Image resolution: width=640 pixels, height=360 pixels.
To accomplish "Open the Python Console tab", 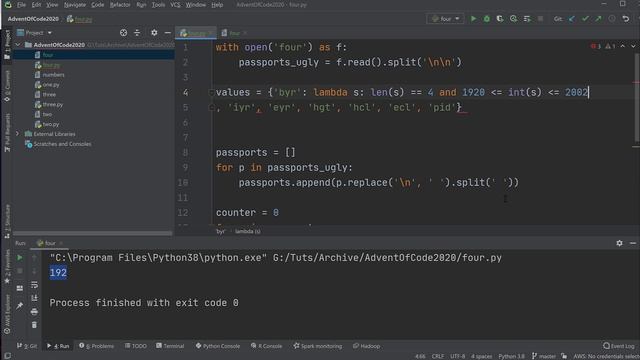I will (218, 346).
